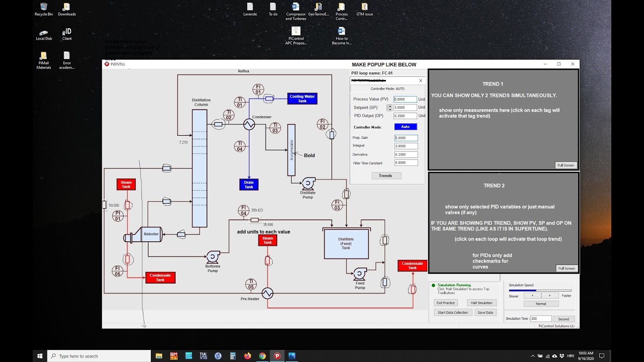644x362 pixels.
Task: Click the Pre-Heater heat exchanger symbol
Action: [267, 293]
